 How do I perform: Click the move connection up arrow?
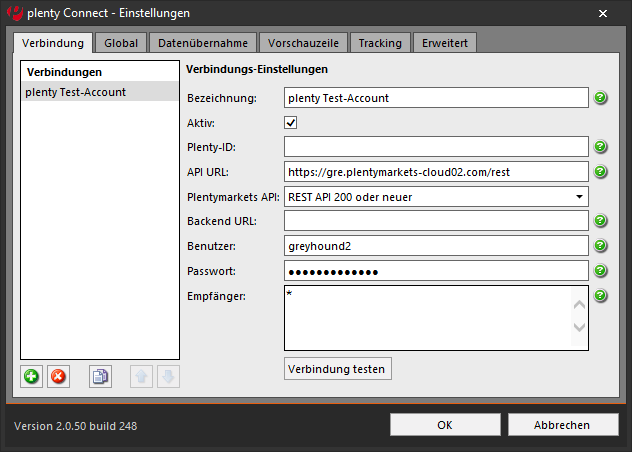click(x=141, y=377)
